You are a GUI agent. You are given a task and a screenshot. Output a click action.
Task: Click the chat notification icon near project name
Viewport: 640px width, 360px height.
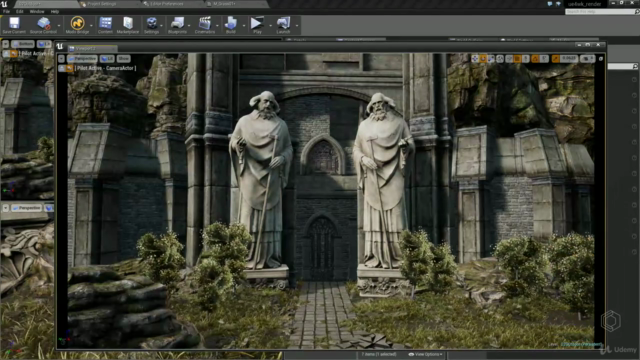[550, 4]
